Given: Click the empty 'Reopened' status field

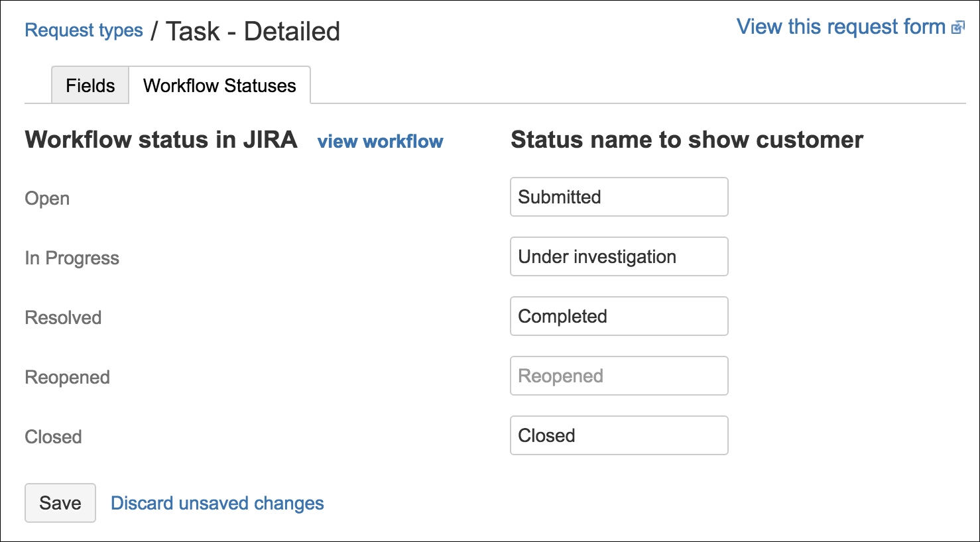Looking at the screenshot, I should pos(618,376).
